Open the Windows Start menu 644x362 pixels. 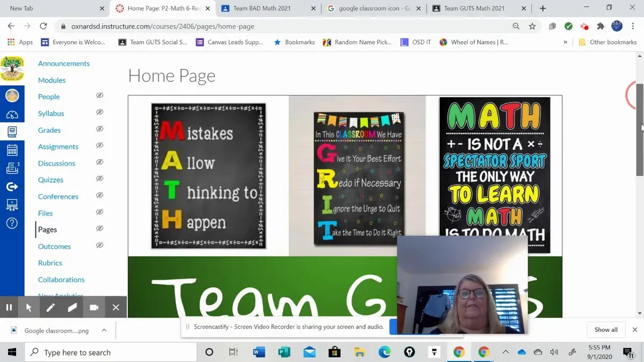click(x=12, y=352)
